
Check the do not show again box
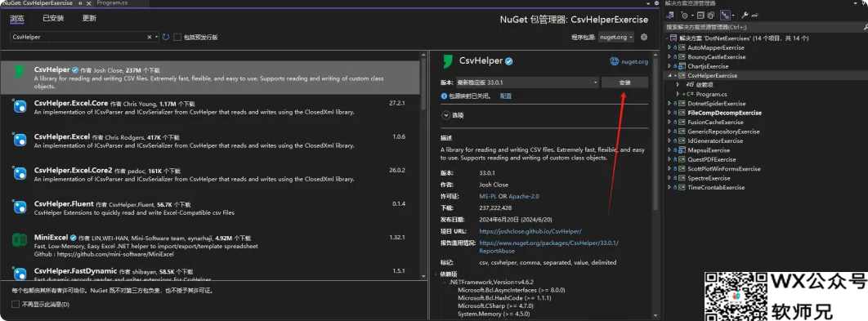tap(16, 304)
